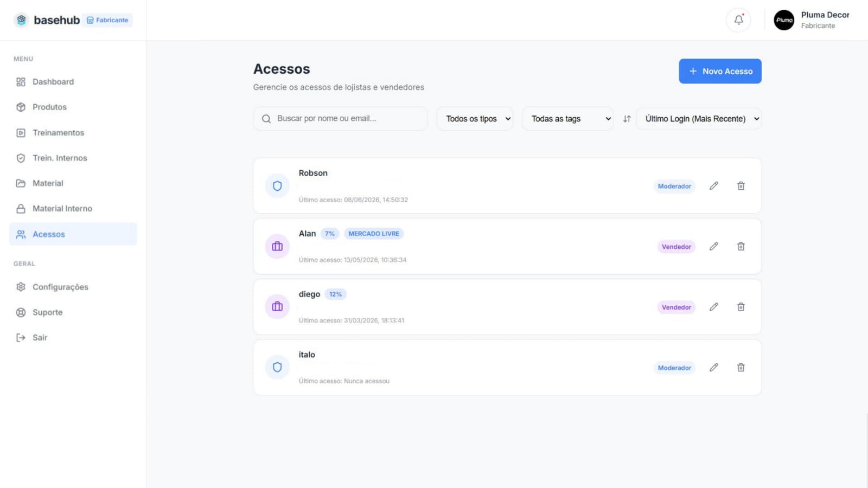Click the Sair logout icon
Screen dimensions: 868x488
(21, 338)
